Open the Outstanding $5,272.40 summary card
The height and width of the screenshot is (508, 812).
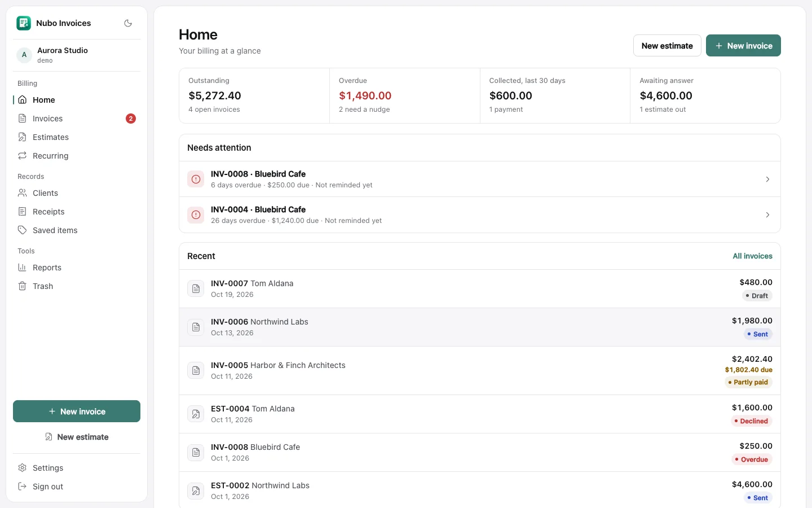254,96
